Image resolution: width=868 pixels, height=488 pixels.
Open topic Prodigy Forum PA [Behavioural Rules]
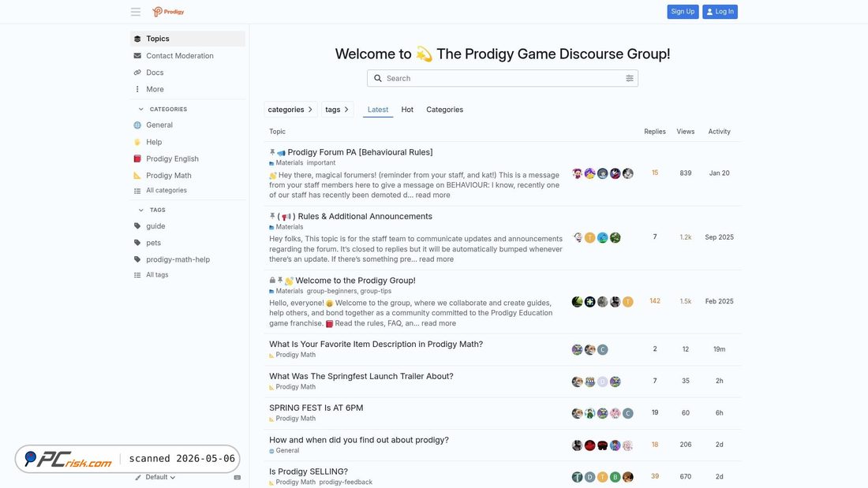[x=360, y=152]
